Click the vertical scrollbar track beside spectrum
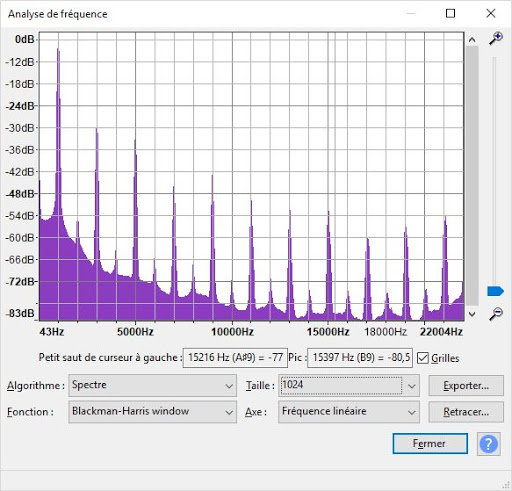This screenshot has height=491, width=512. point(472,176)
